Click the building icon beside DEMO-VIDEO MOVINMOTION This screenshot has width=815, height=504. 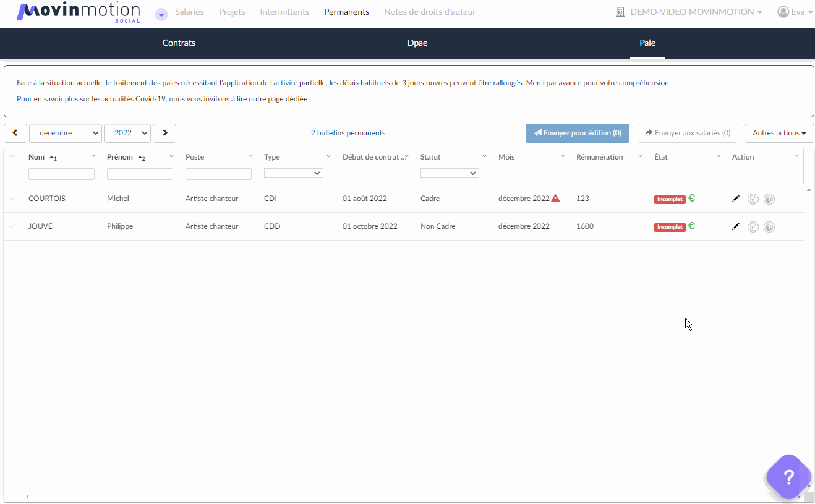pyautogui.click(x=620, y=12)
